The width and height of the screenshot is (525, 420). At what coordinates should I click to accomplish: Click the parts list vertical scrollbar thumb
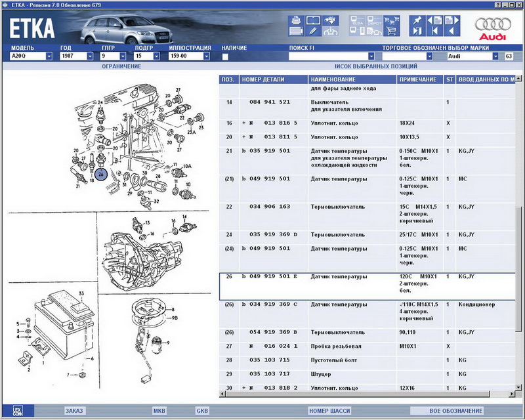coord(518,268)
